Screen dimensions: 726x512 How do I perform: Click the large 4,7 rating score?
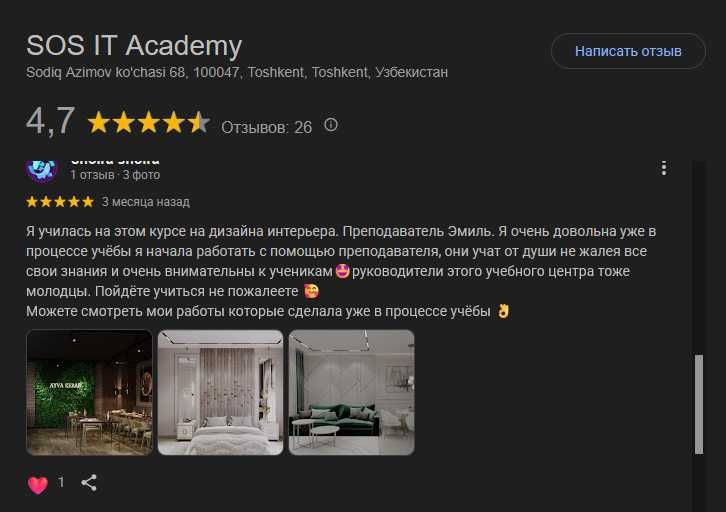tap(50, 121)
